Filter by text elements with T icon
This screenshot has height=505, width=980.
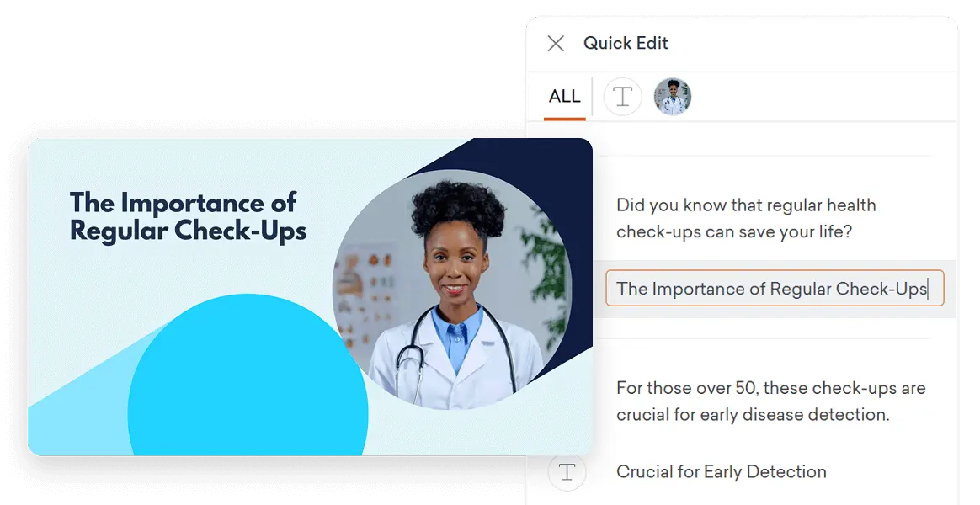coord(622,96)
